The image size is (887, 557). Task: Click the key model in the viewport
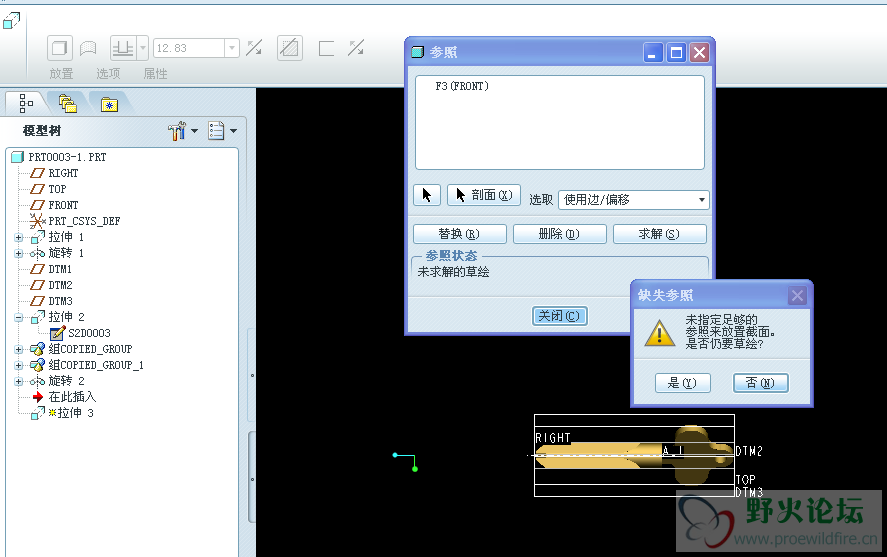click(634, 455)
